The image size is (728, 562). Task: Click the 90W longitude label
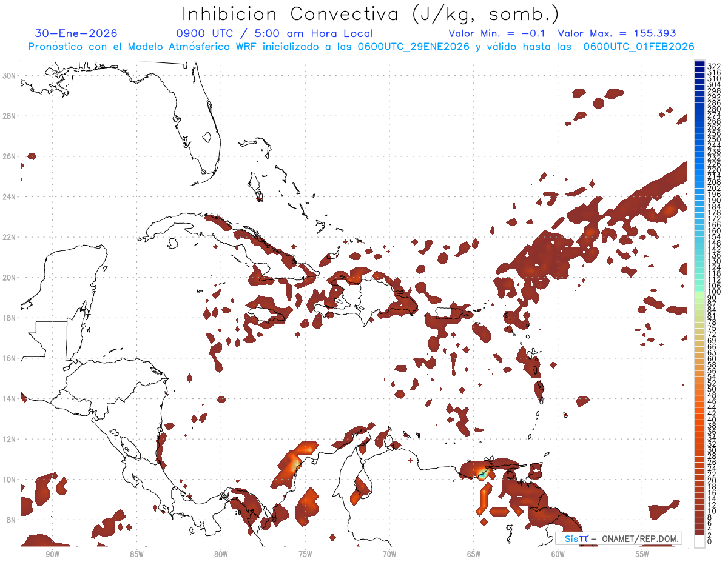pos(53,555)
